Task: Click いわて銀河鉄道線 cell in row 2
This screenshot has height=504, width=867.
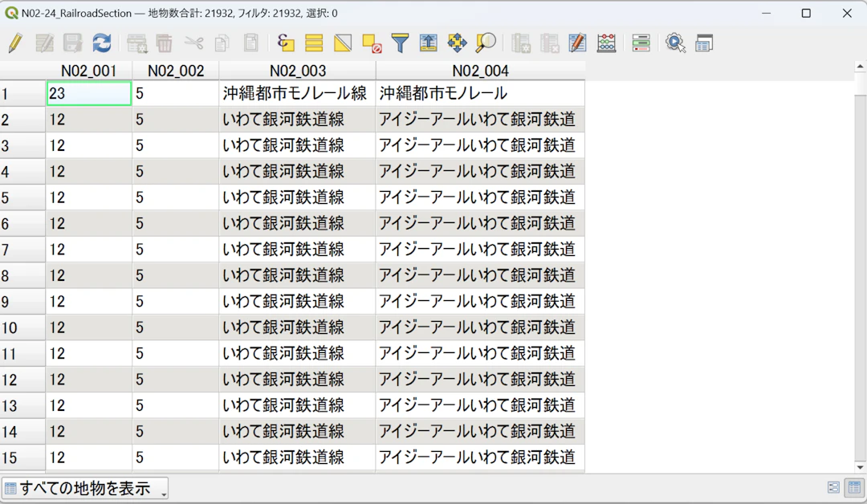Action: 298,120
